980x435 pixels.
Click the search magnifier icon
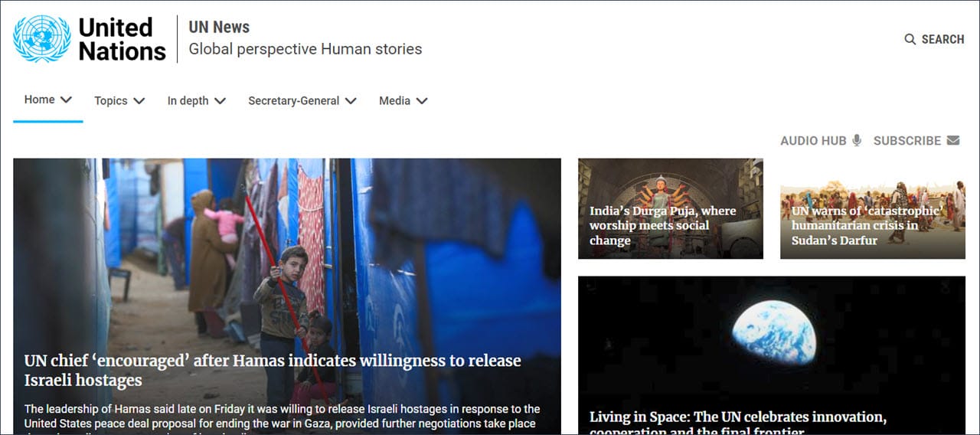[910, 39]
